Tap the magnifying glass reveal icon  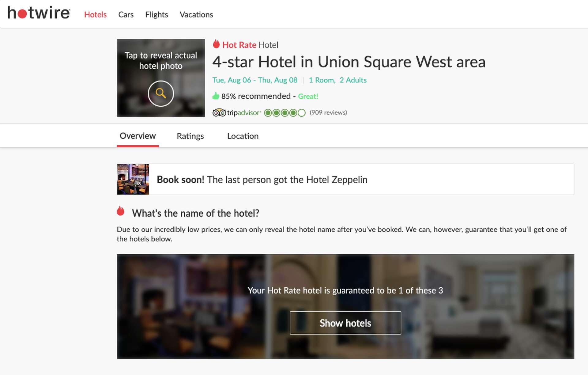pyautogui.click(x=161, y=93)
